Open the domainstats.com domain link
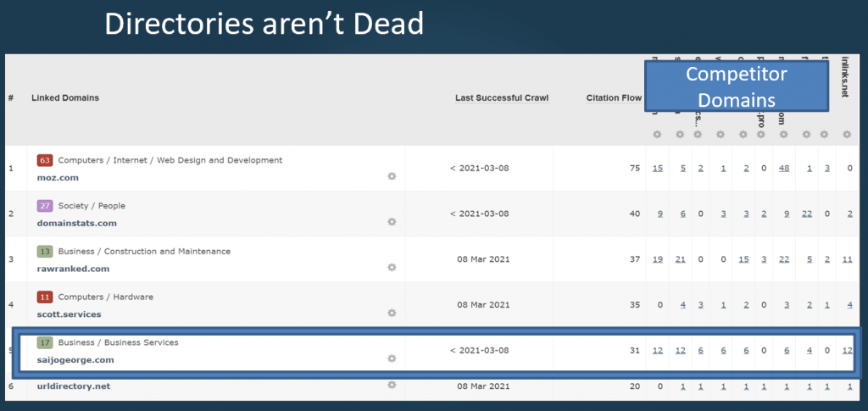 coord(77,223)
